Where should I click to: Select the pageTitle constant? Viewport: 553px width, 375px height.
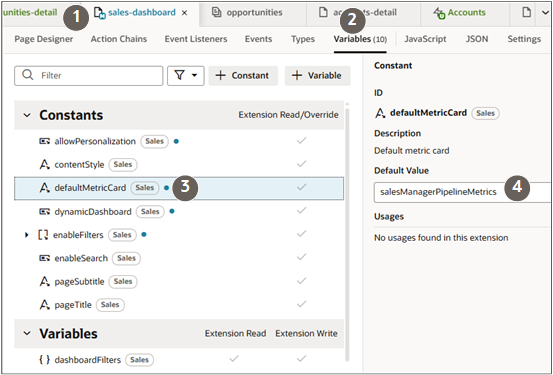(73, 305)
